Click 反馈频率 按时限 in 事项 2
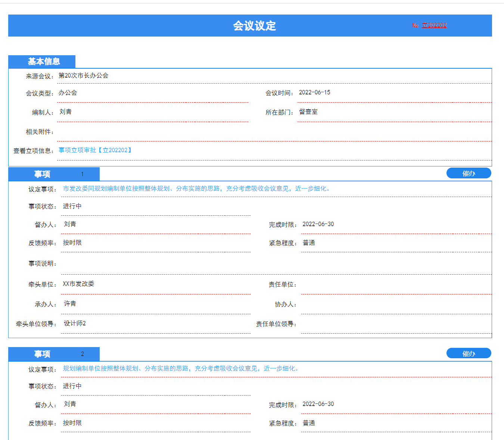Viewport: 504px width, 440px height. [x=72, y=423]
